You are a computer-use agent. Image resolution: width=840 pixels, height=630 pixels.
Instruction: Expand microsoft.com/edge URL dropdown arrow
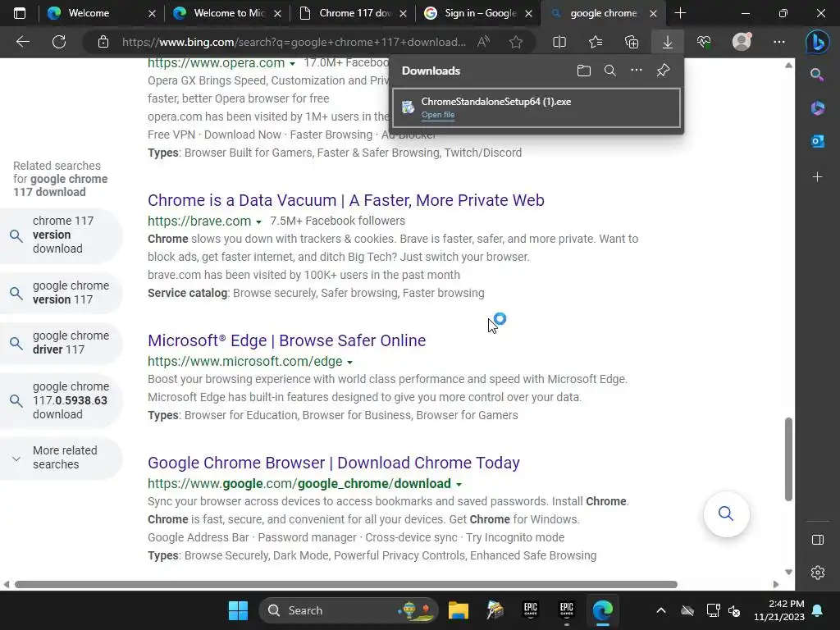click(x=349, y=363)
